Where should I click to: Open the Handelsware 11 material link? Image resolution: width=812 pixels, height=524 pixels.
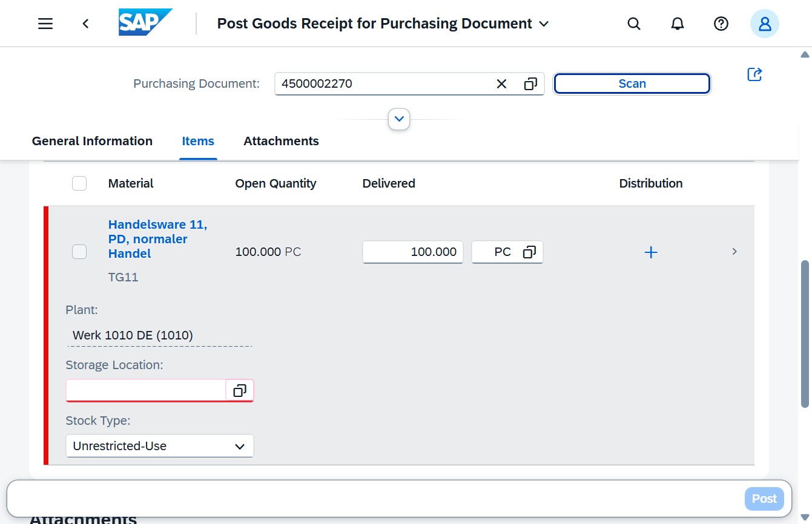coord(157,239)
